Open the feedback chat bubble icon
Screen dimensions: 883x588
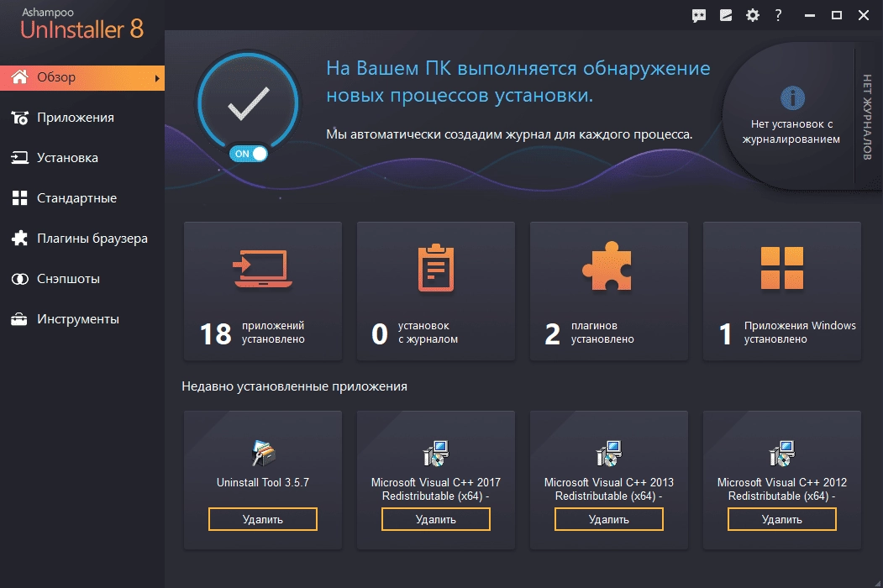699,15
